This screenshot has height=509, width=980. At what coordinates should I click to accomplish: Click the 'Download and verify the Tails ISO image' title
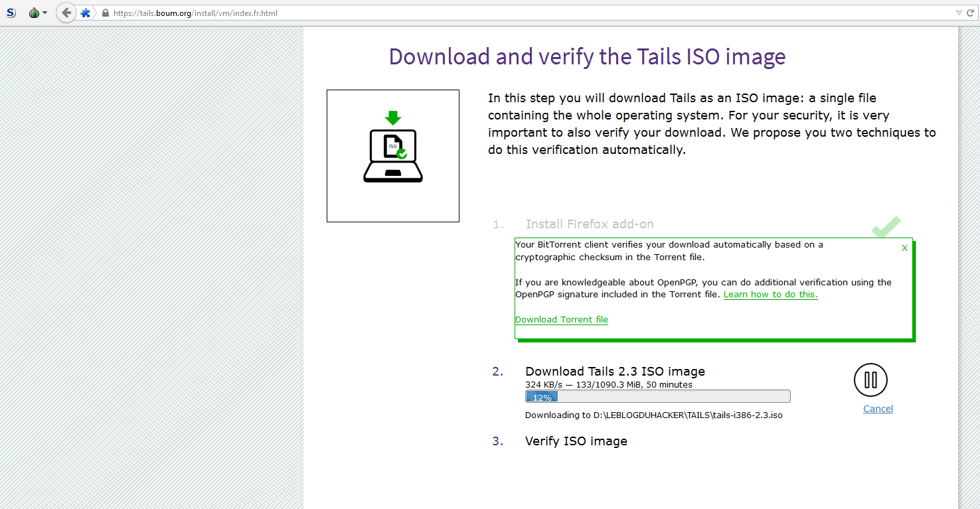587,56
